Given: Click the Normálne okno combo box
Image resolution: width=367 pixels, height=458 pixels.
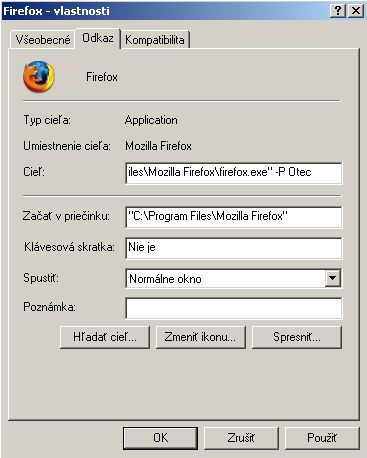Looking at the screenshot, I should click(x=234, y=278).
